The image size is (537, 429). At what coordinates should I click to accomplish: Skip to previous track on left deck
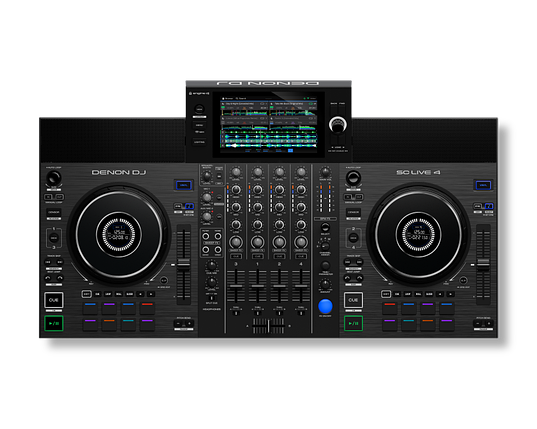tap(48, 262)
